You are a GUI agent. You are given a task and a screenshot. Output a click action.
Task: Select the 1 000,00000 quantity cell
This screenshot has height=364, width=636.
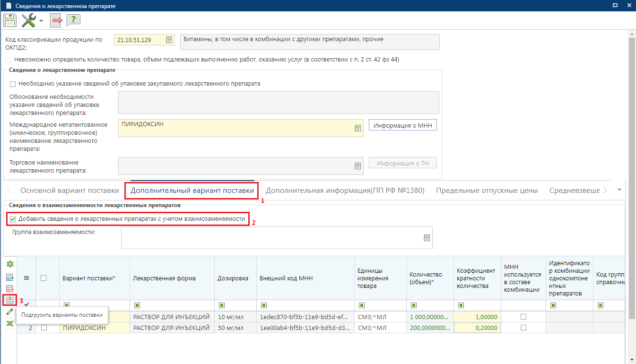pos(430,316)
